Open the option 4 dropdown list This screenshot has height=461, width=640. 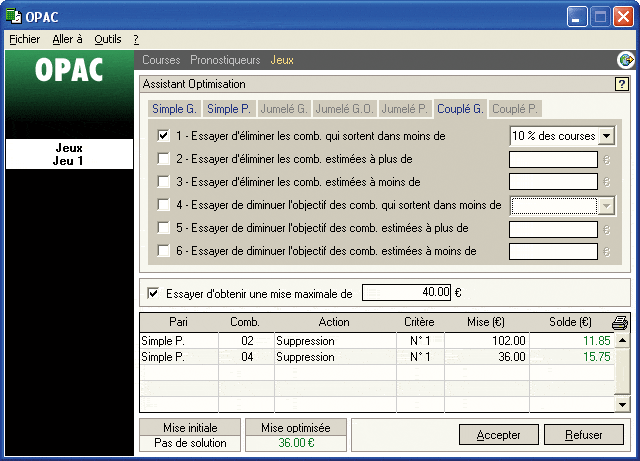[x=606, y=205]
